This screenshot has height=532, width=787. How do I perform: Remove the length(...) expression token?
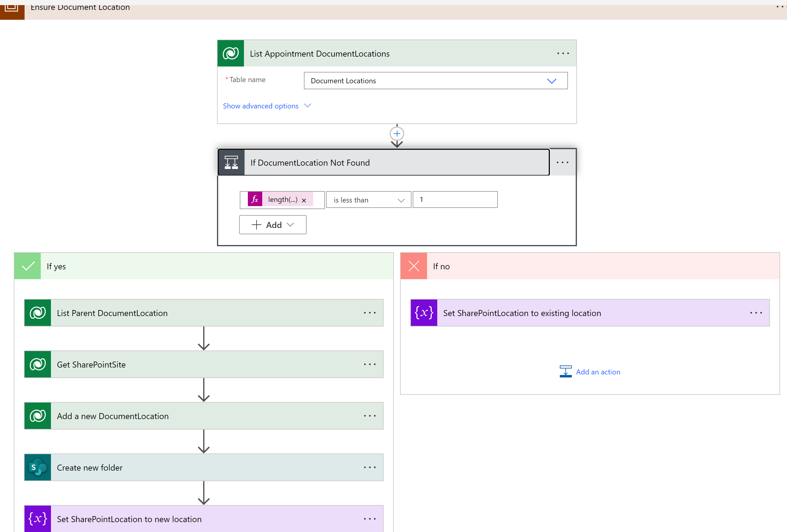click(304, 200)
